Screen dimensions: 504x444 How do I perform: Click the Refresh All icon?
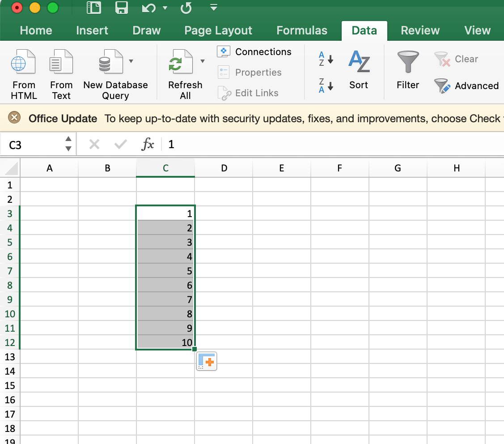[x=181, y=62]
